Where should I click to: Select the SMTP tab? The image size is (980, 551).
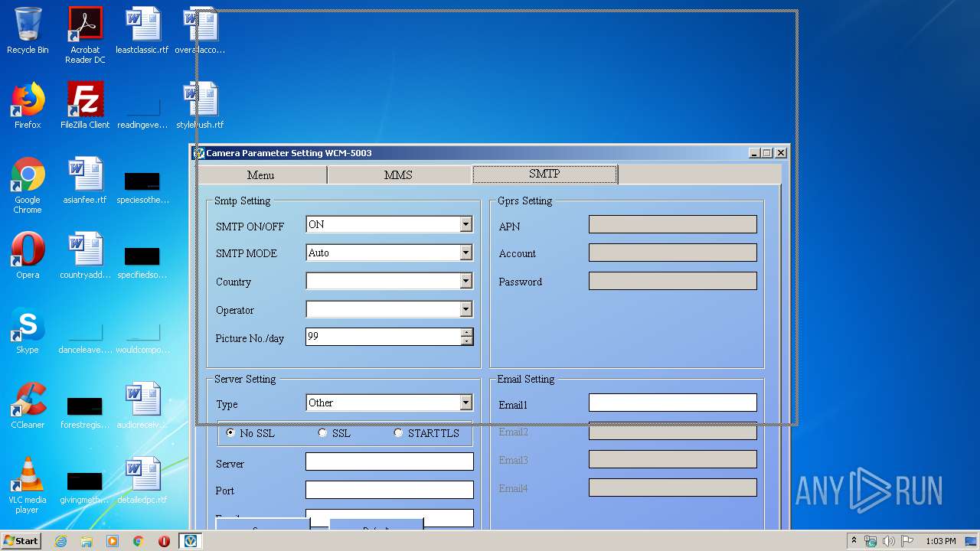coord(544,174)
